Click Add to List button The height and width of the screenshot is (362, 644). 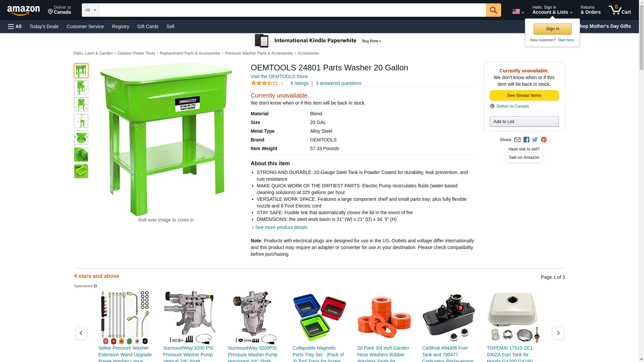point(524,121)
